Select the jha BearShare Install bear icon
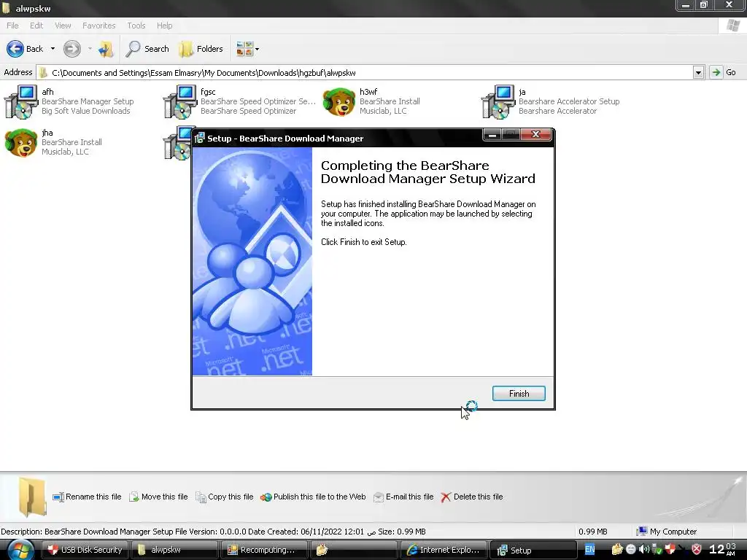 click(20, 142)
